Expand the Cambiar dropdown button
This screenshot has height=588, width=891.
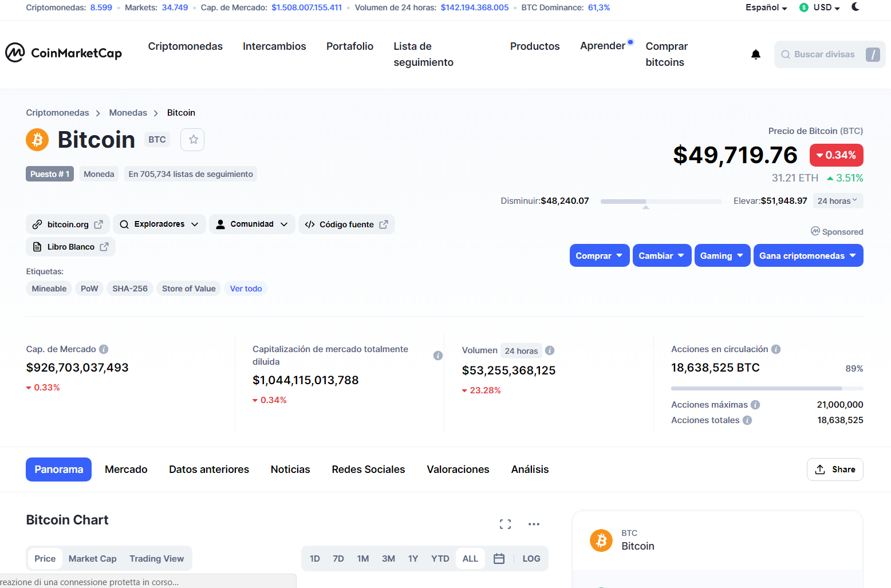point(662,255)
